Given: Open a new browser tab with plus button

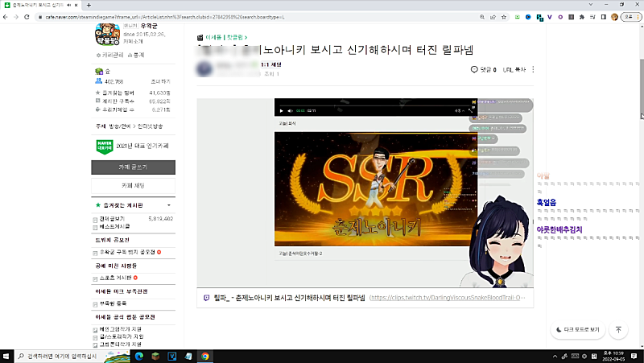Looking at the screenshot, I should 88,5.
